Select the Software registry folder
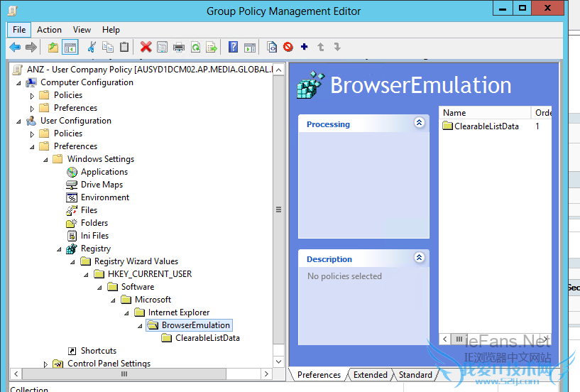The width and height of the screenshot is (580, 392). pos(138,287)
